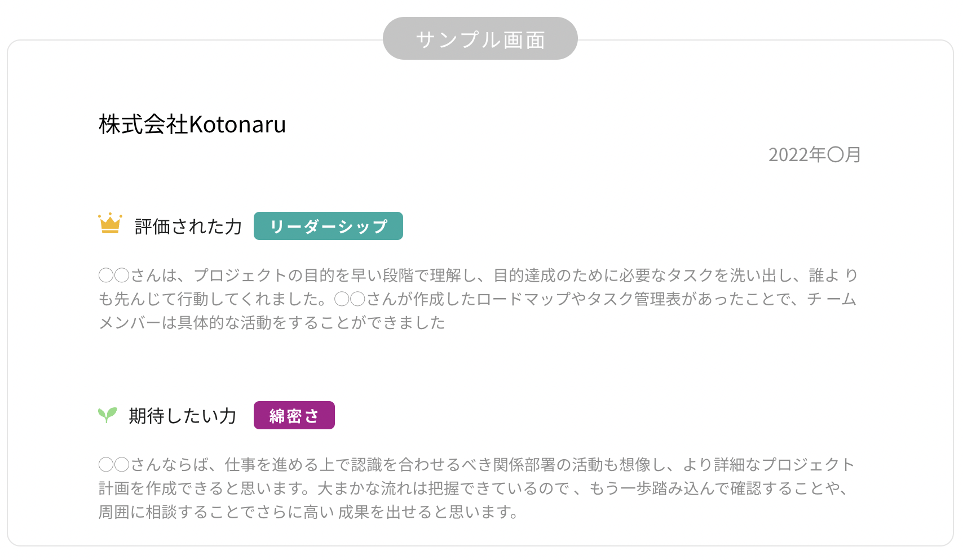Image resolution: width=963 pixels, height=560 pixels.
Task: Select the purple 綿密さ tag badge
Action: [x=294, y=415]
